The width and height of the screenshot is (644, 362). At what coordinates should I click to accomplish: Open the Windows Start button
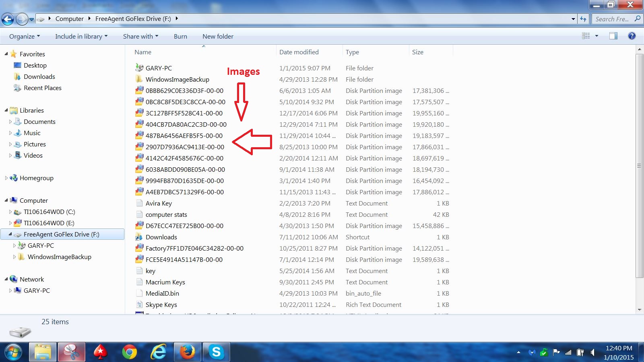13,352
